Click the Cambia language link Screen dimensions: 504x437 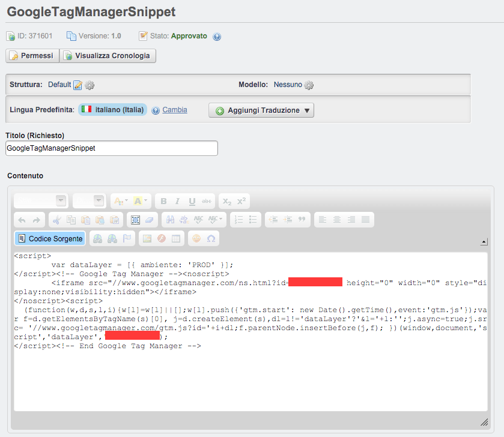(175, 110)
